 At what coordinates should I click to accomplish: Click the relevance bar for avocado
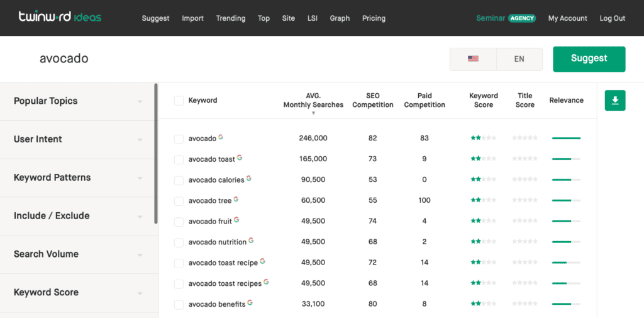coord(567,139)
